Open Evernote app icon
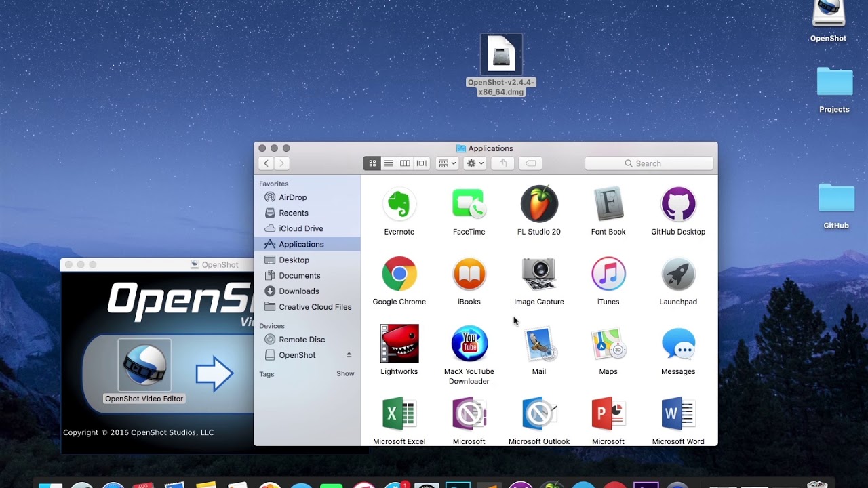The height and width of the screenshot is (488, 868). pos(399,204)
